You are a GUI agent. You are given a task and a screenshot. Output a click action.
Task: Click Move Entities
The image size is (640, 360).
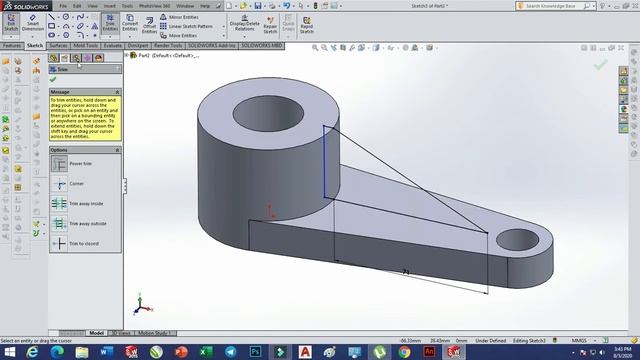(x=178, y=36)
